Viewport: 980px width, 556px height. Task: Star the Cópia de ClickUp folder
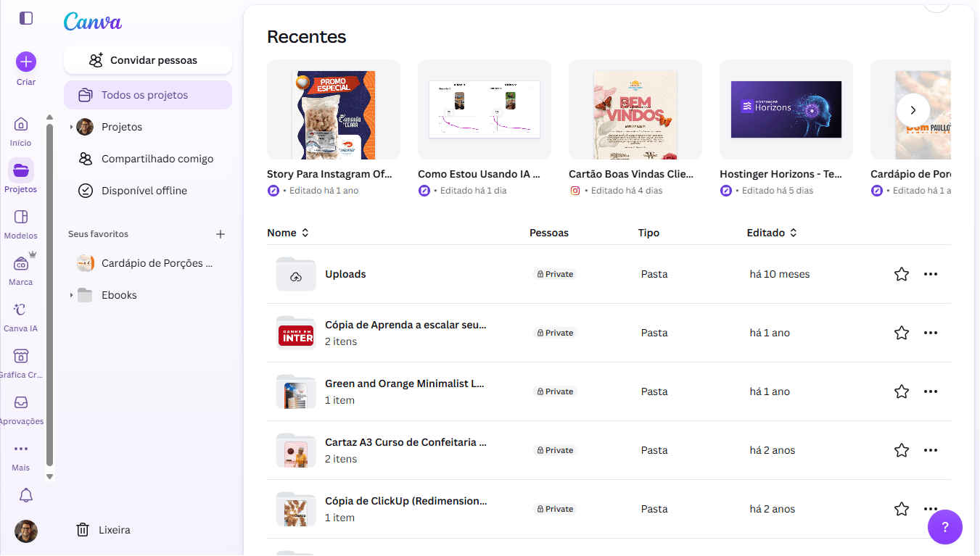(x=902, y=509)
